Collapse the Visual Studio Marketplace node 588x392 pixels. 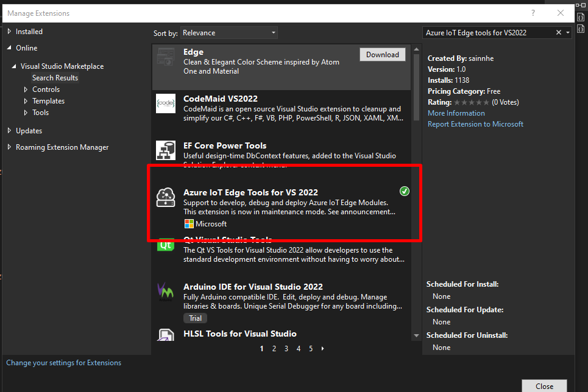(14, 66)
